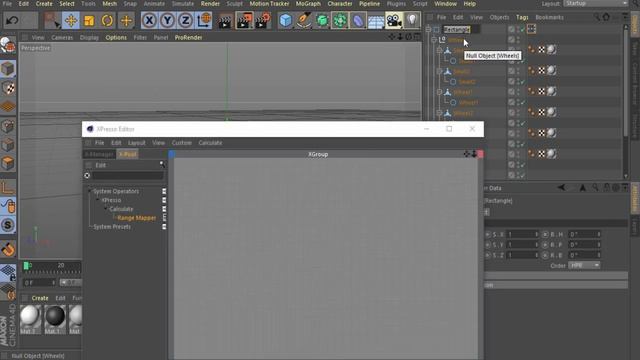This screenshot has width=640, height=360.
Task: Open the rotation Order HPB dropdown
Action: point(584,265)
